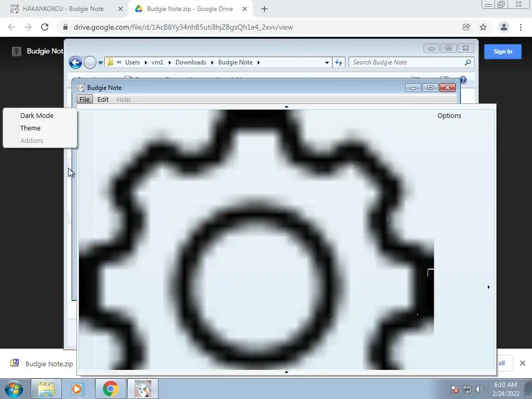The width and height of the screenshot is (532, 399).
Task: Click the menu scroll-up arrow at top
Action: tap(286, 107)
